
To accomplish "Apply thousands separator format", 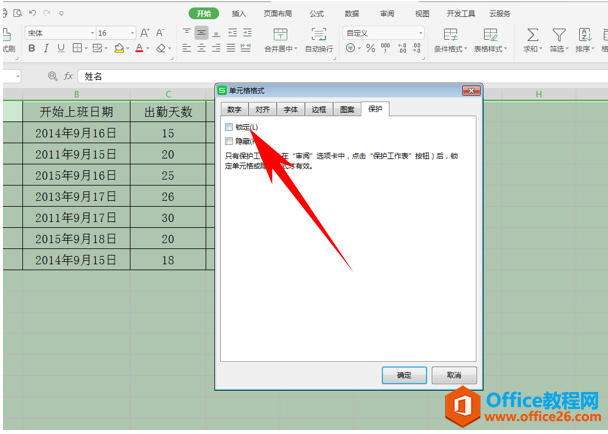I will (385, 48).
